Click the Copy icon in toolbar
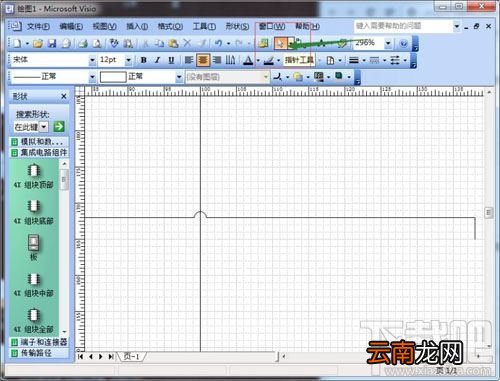Screen dimensions: 500x381 pos(160,43)
